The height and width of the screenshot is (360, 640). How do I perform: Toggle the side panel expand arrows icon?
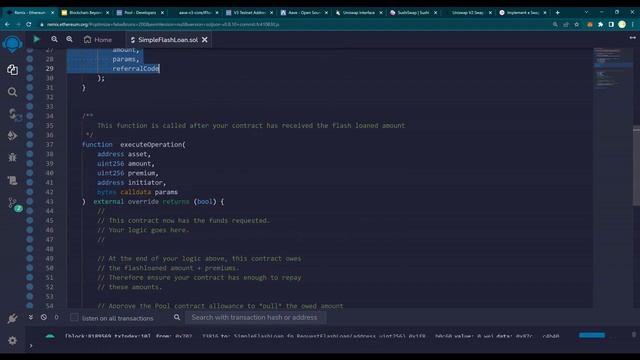click(x=632, y=38)
